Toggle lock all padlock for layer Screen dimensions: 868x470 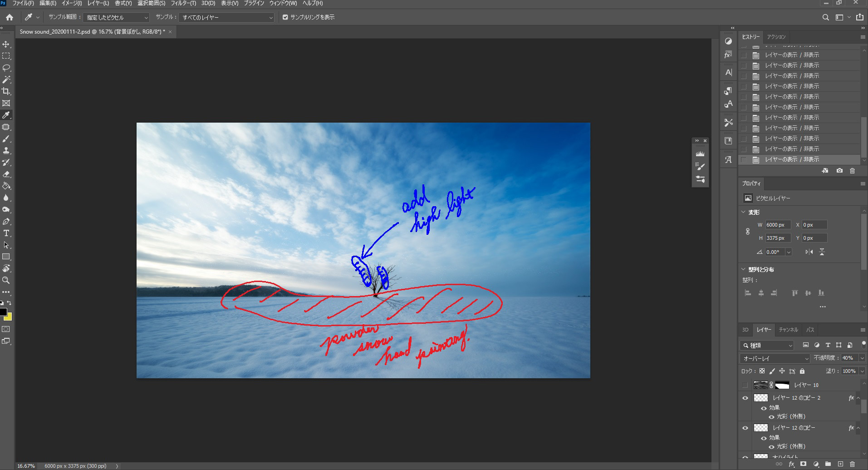click(802, 371)
